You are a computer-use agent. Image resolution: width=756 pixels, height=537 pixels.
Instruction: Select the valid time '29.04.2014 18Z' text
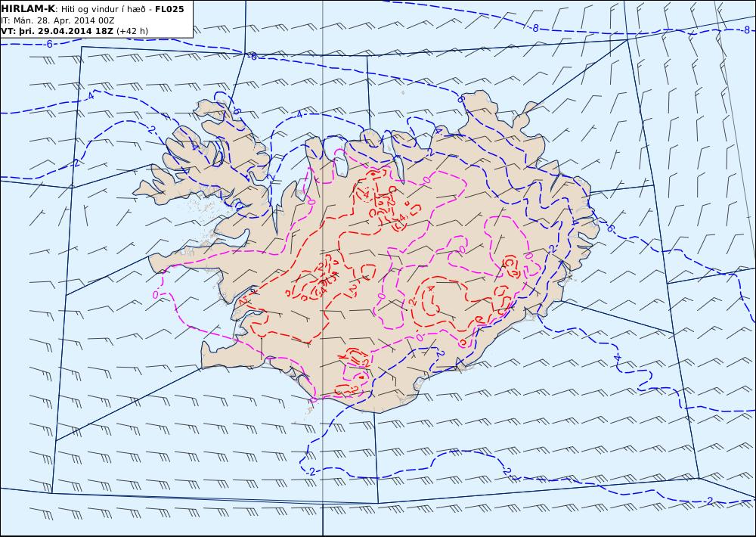[76, 31]
